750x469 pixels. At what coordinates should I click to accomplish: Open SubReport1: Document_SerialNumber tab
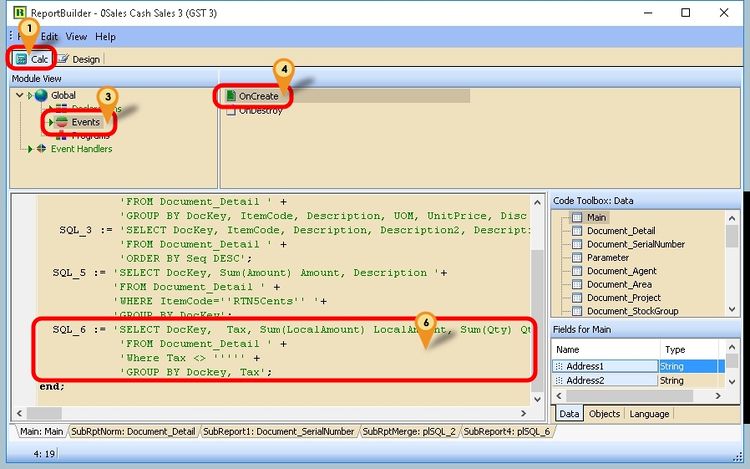pos(278,432)
